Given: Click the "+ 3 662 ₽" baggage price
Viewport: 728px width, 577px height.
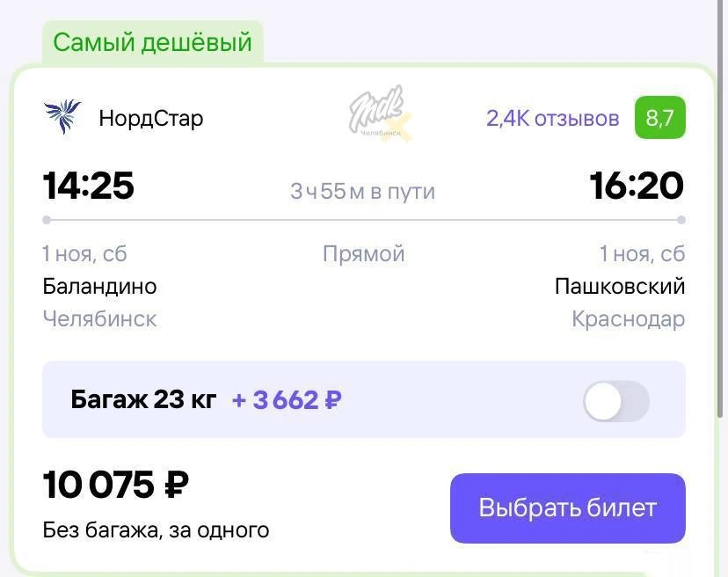Looking at the screenshot, I should pyautogui.click(x=287, y=400).
